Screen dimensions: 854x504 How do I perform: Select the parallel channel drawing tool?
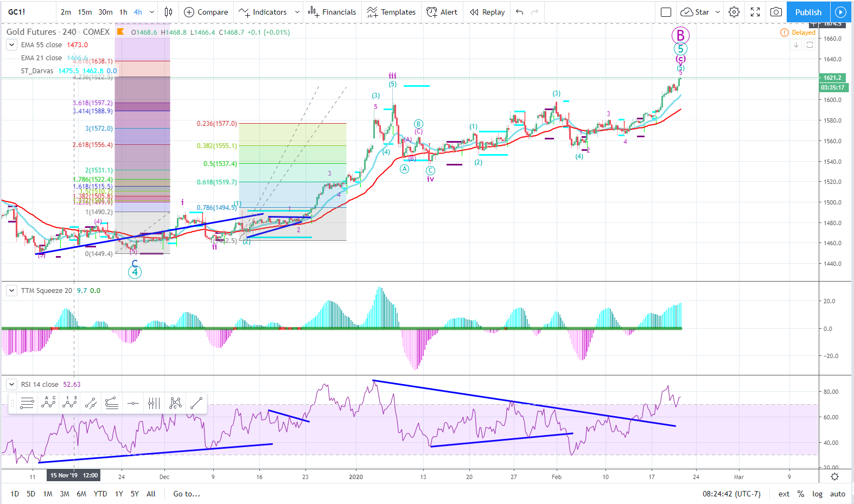coord(91,403)
